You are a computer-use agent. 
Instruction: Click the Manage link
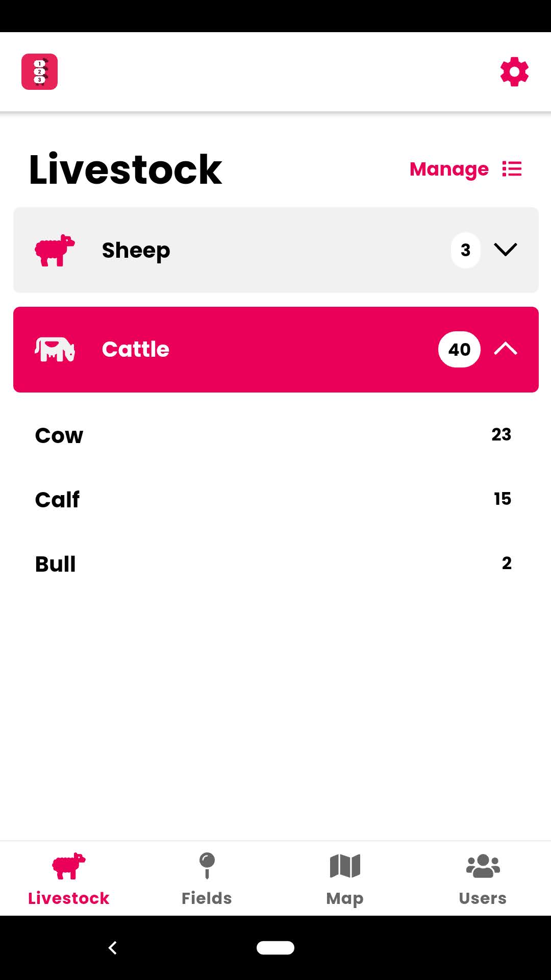[x=449, y=169]
